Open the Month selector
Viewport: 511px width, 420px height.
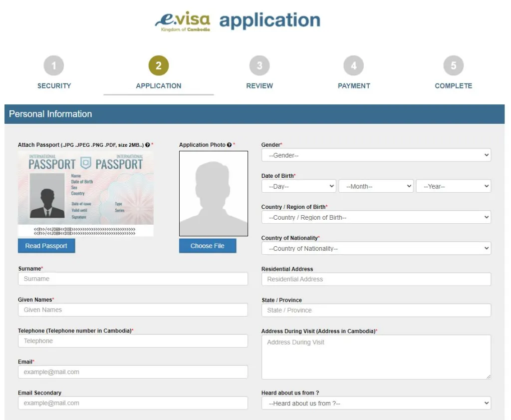click(376, 186)
